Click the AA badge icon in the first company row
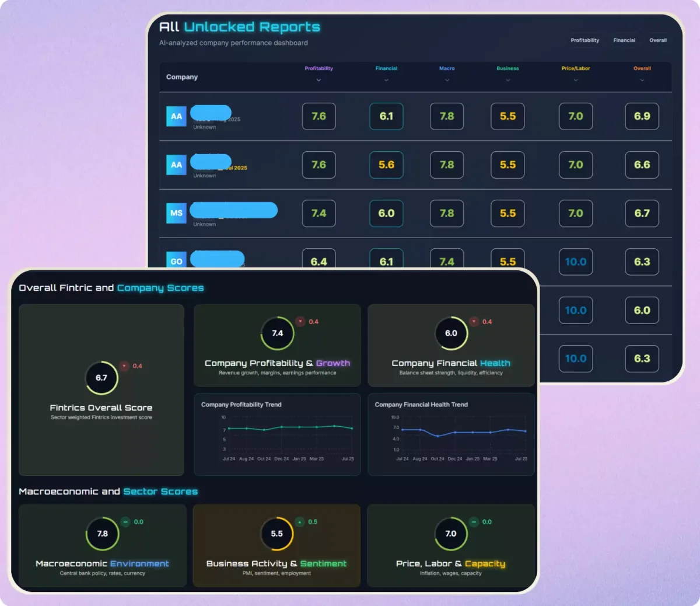This screenshot has width=700, height=606. click(176, 116)
